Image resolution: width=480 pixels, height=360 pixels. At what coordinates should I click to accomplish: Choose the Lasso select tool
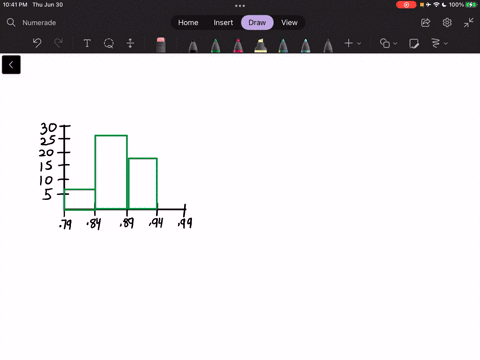(109, 43)
